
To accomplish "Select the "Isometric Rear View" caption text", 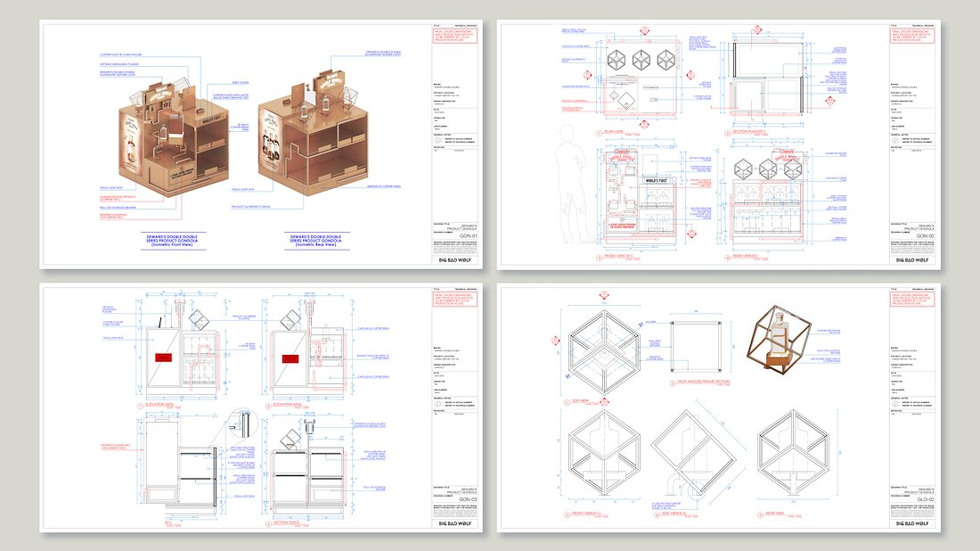I will [x=315, y=244].
